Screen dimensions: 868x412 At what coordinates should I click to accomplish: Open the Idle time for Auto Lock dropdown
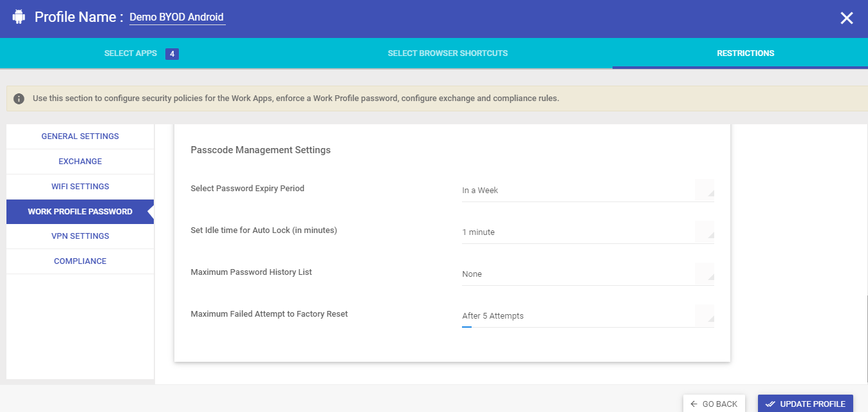coord(588,232)
